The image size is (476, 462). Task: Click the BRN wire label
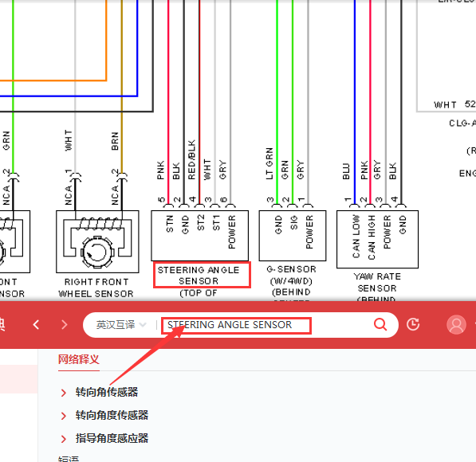click(x=115, y=141)
